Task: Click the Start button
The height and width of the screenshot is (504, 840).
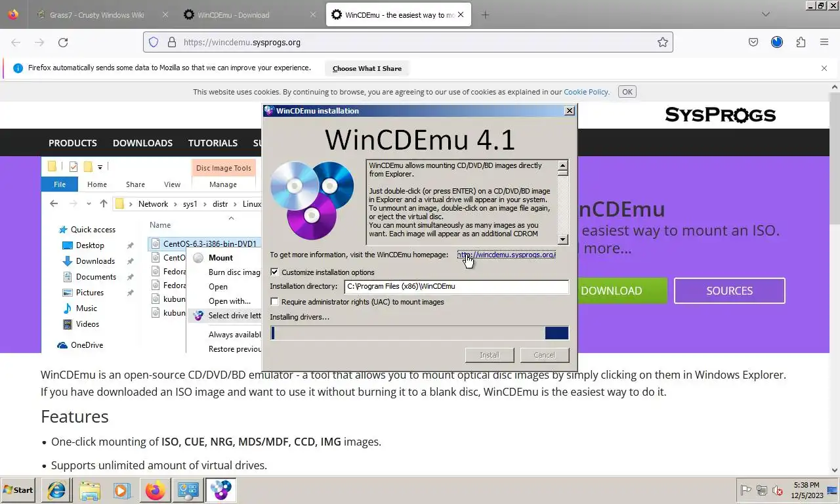Action: point(18,490)
